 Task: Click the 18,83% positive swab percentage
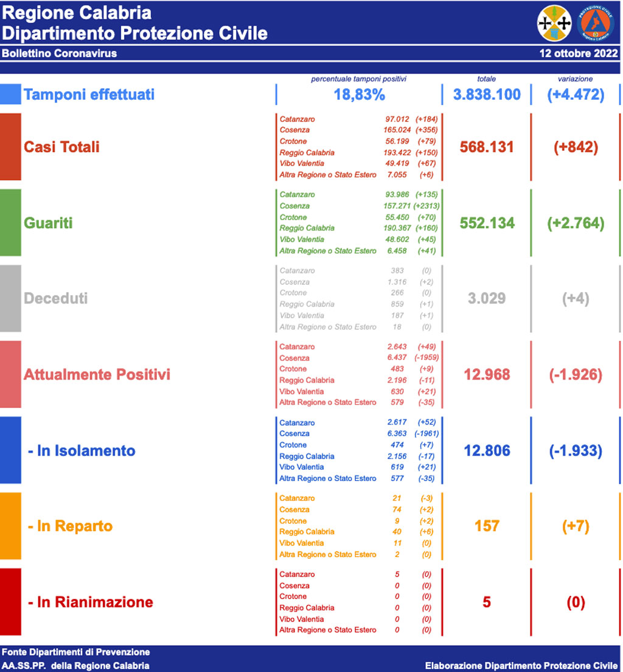pyautogui.click(x=359, y=95)
